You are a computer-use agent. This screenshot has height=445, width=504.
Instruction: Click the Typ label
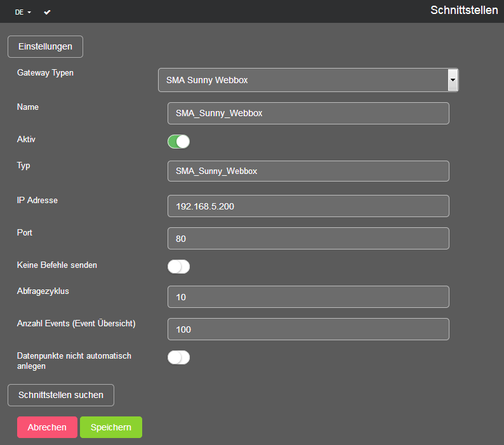coord(23,166)
